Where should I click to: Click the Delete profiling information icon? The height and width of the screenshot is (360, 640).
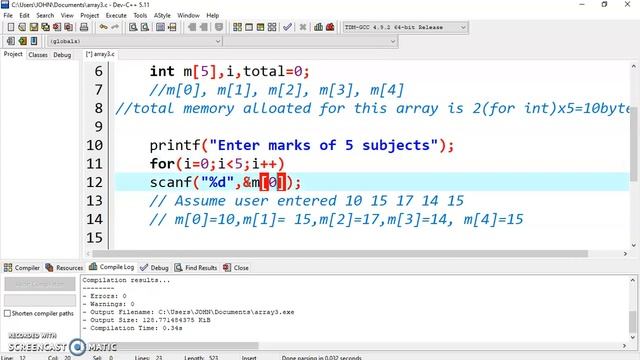point(330,27)
